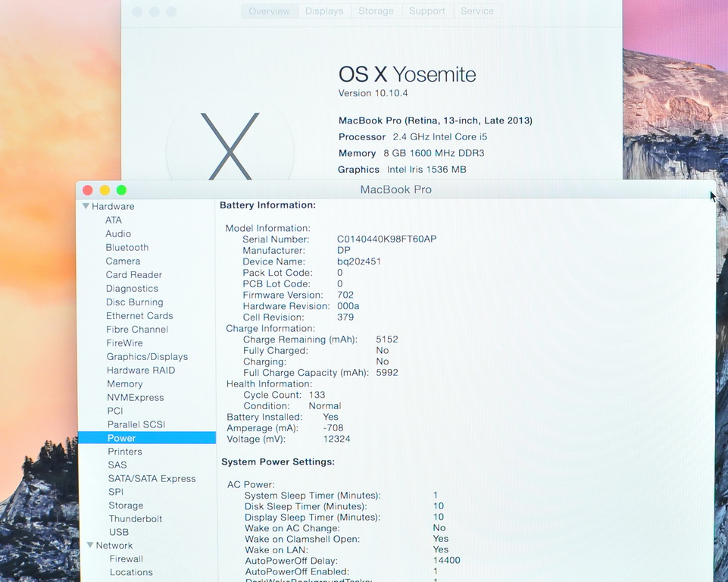Switch to Overview tab in About window
Image resolution: width=728 pixels, height=582 pixels.
tap(269, 11)
